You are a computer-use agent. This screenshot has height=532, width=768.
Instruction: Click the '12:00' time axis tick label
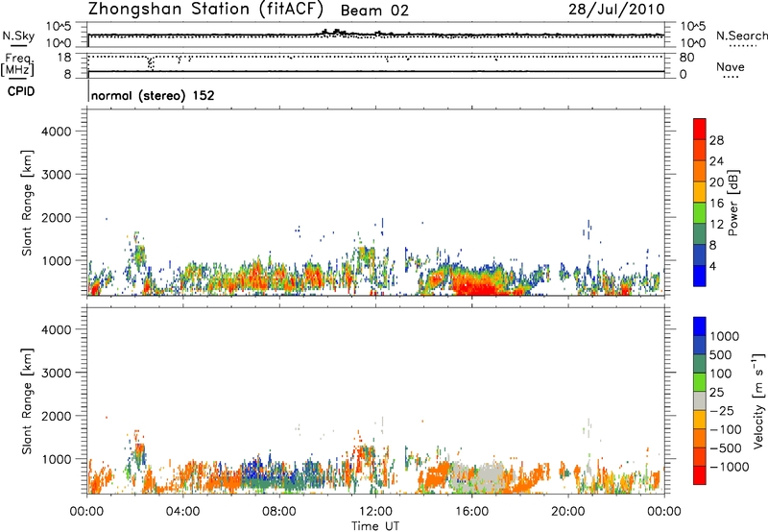[x=375, y=512]
